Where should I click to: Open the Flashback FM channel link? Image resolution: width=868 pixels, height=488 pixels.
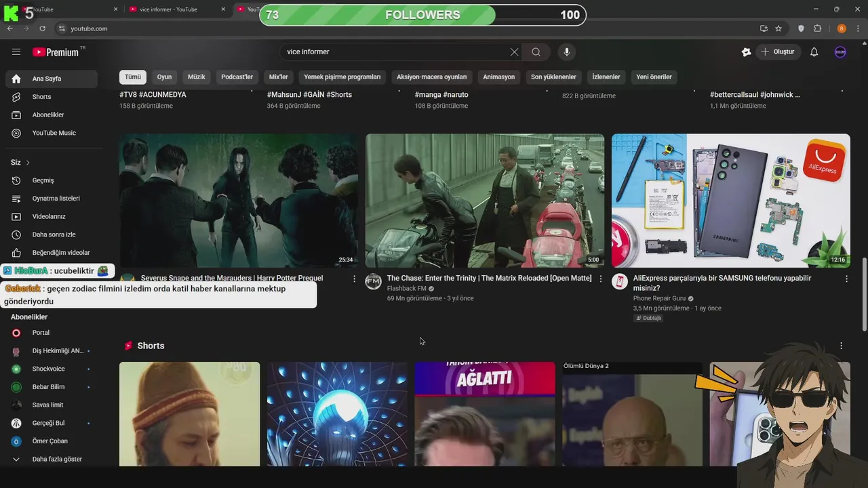406,289
